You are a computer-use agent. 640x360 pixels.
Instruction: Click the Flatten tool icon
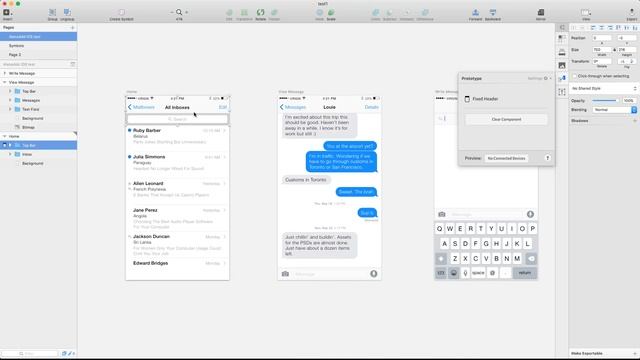[x=274, y=13]
